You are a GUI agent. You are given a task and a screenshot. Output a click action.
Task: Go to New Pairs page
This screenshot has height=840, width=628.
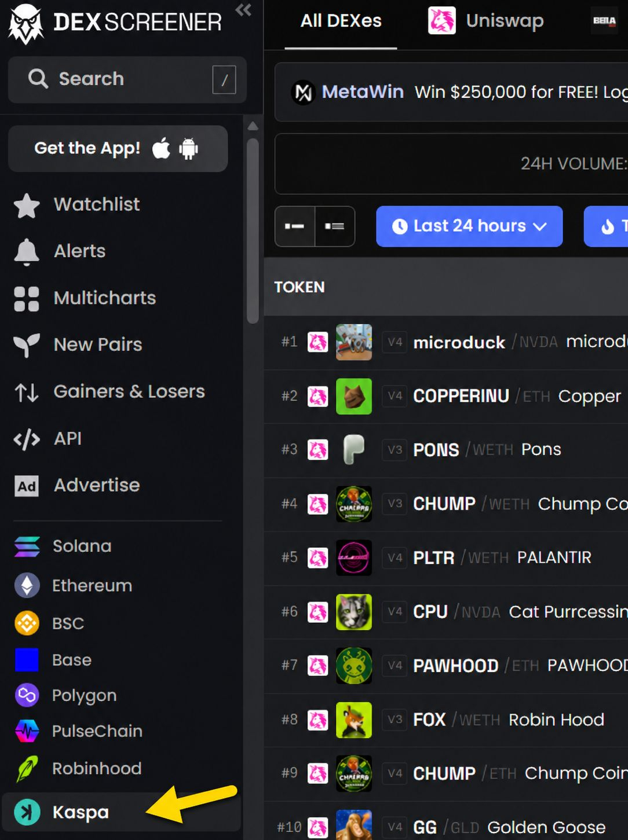pos(98,345)
